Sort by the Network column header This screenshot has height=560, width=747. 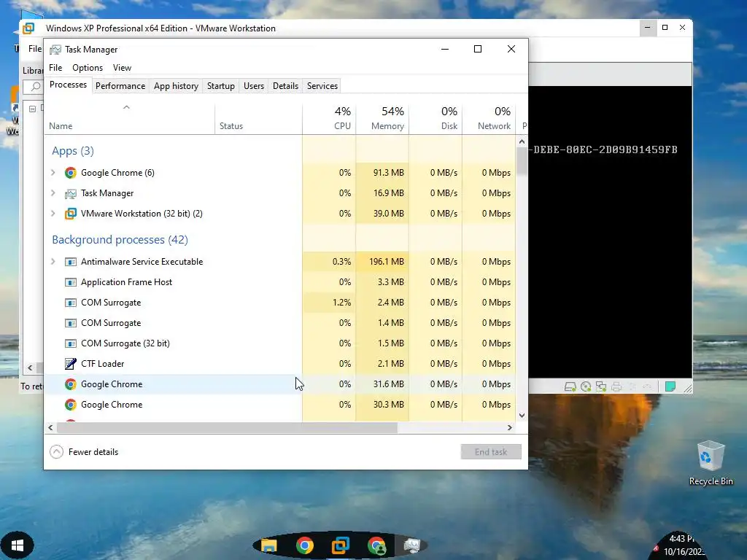(x=489, y=119)
